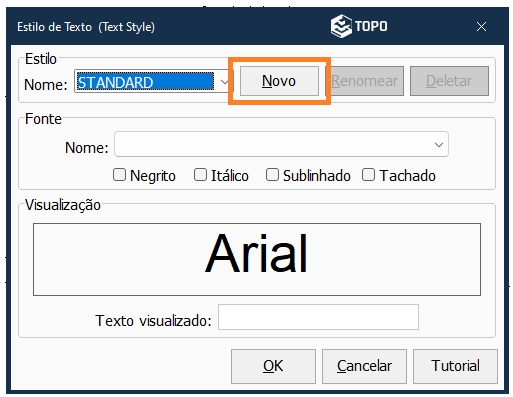Screen dimensions: 513x397
Task: Toggle the Itálico checkbox
Action: click(x=200, y=175)
